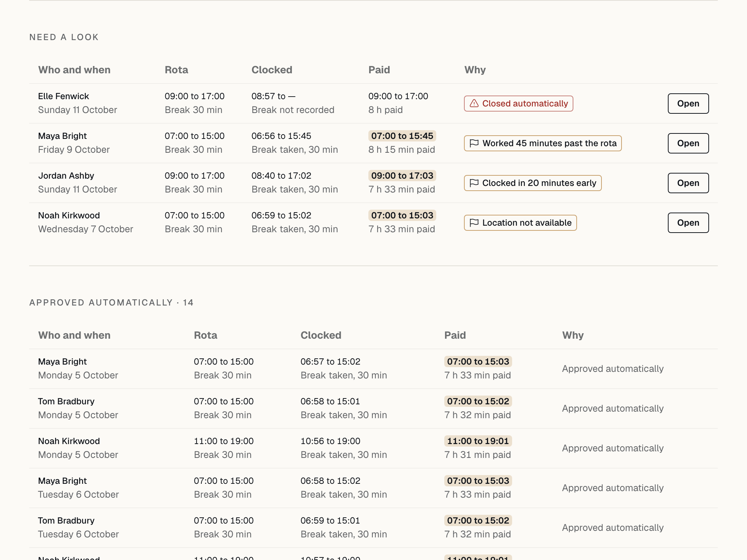Click the Location not available label
747x560 pixels.
pos(527,223)
